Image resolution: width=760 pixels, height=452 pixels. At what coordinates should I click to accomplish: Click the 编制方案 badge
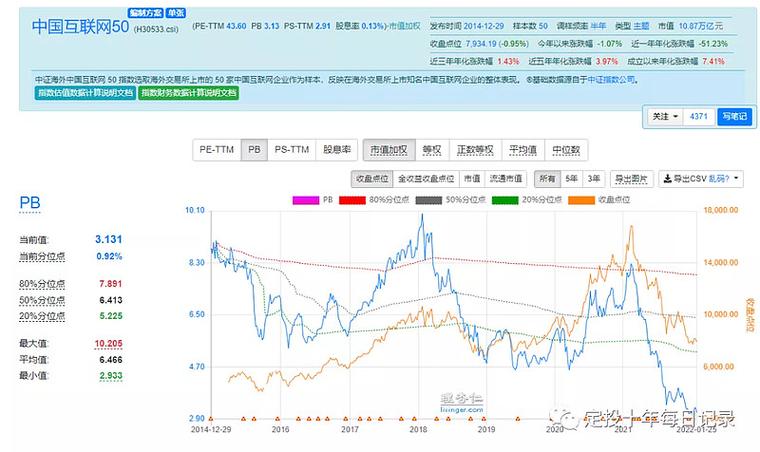(145, 13)
